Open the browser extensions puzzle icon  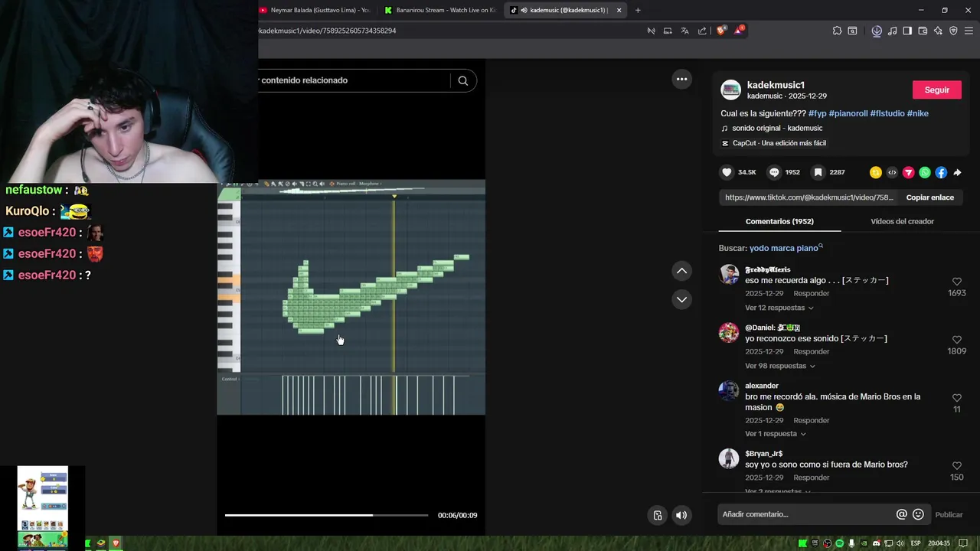[837, 31]
